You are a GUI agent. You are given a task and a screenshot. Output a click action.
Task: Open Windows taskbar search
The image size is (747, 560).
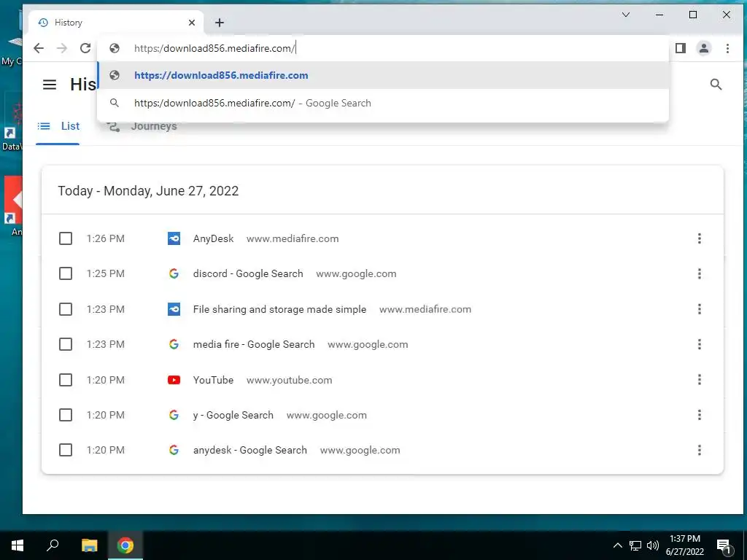[x=53, y=545]
